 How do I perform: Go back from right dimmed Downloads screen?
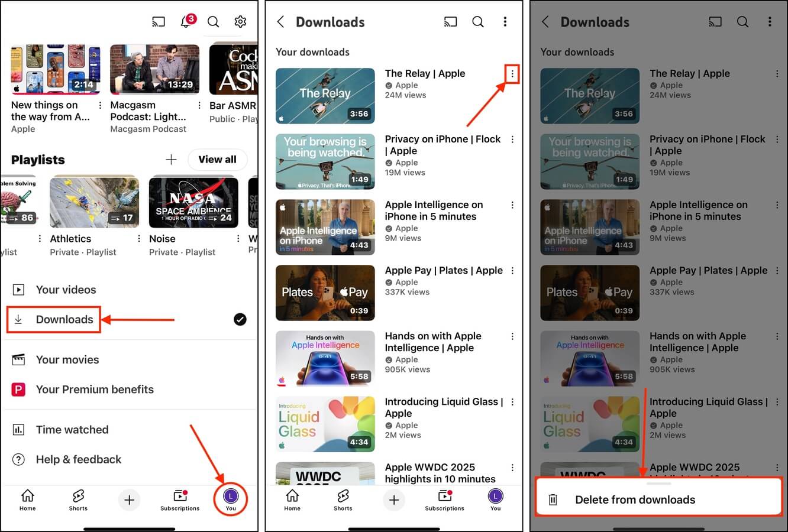545,22
